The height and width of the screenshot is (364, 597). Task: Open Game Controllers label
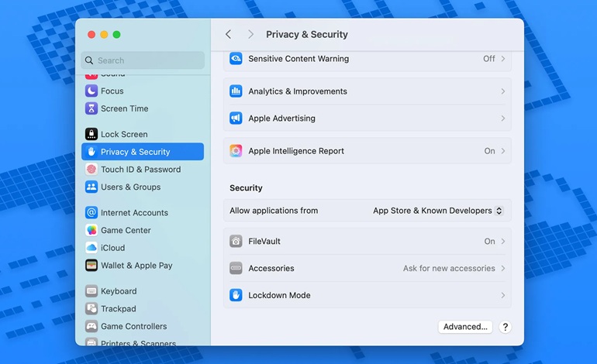coord(133,326)
